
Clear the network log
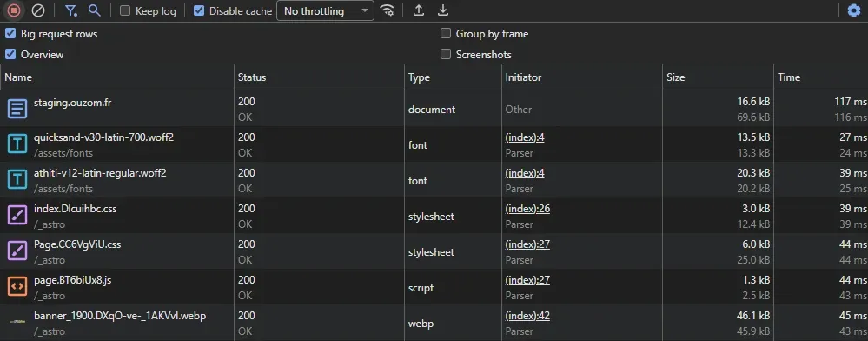click(x=37, y=10)
